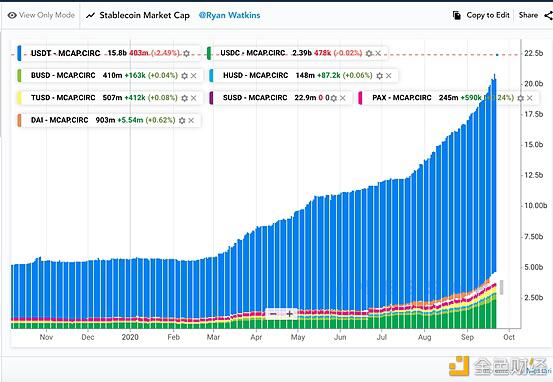Click the Copy to Edit button
Image resolution: width=553 pixels, height=382 pixels.
pyautogui.click(x=481, y=15)
